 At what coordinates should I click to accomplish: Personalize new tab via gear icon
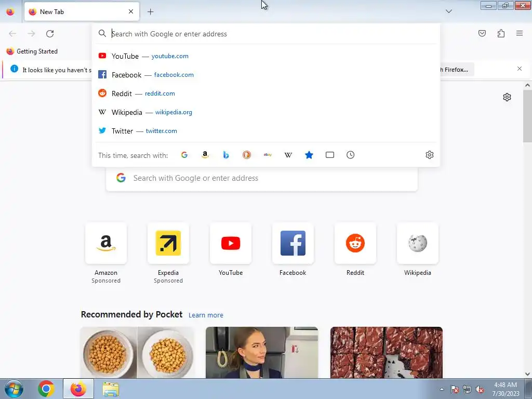pyautogui.click(x=507, y=97)
